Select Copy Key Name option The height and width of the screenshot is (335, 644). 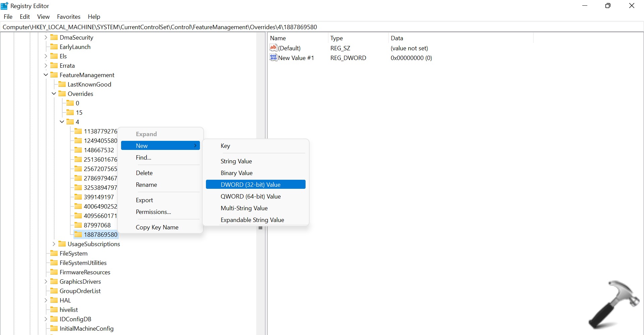(x=157, y=227)
